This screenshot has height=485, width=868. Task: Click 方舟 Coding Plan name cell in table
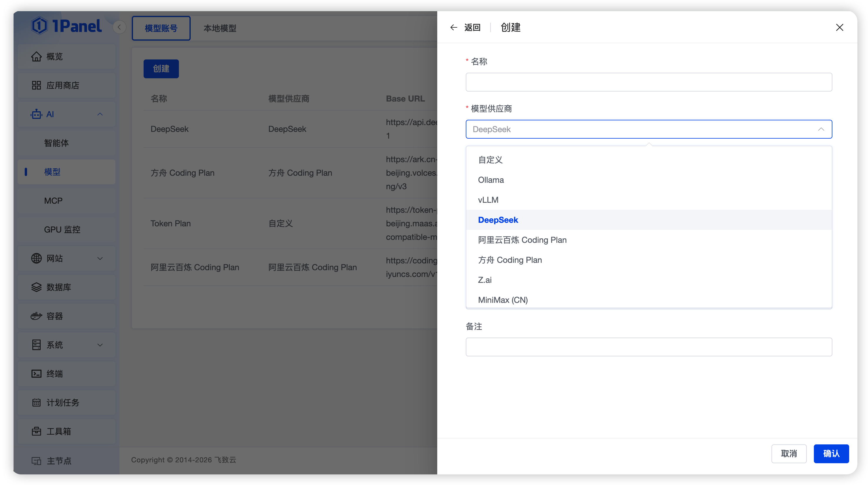click(182, 173)
